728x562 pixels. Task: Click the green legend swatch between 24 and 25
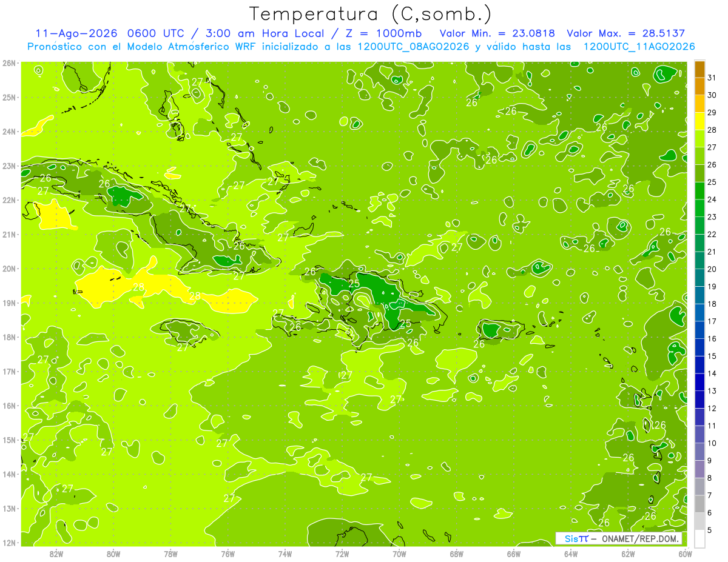click(x=699, y=190)
